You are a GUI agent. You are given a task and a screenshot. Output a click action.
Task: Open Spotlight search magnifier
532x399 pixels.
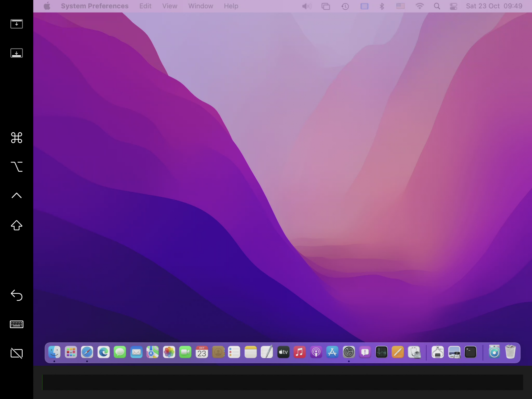coord(437,6)
